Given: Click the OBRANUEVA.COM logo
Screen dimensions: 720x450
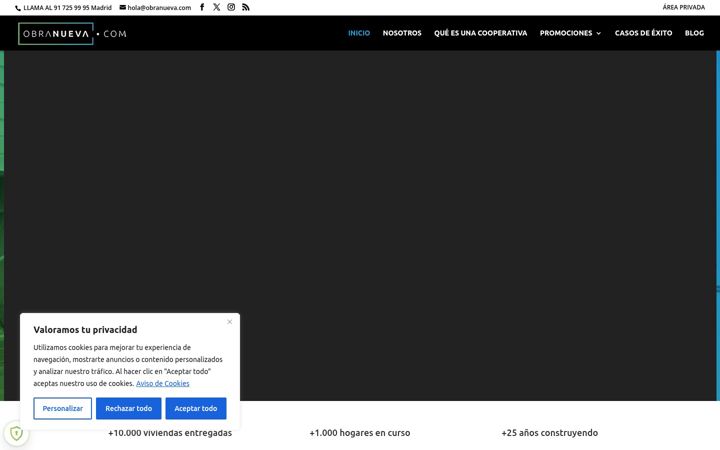Looking at the screenshot, I should pos(72,34).
